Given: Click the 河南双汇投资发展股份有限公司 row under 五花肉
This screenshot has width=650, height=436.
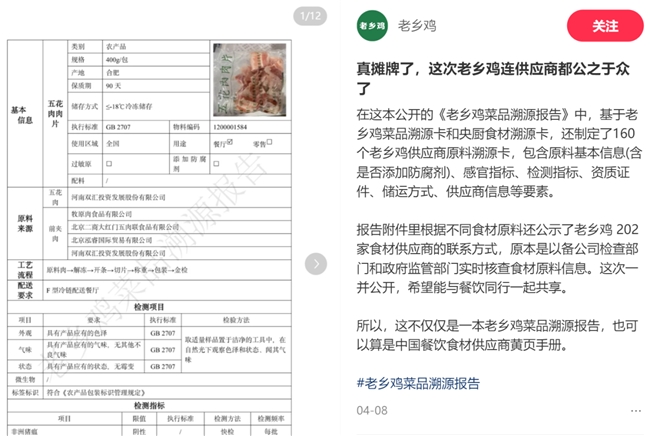Looking at the screenshot, I should 179,197.
